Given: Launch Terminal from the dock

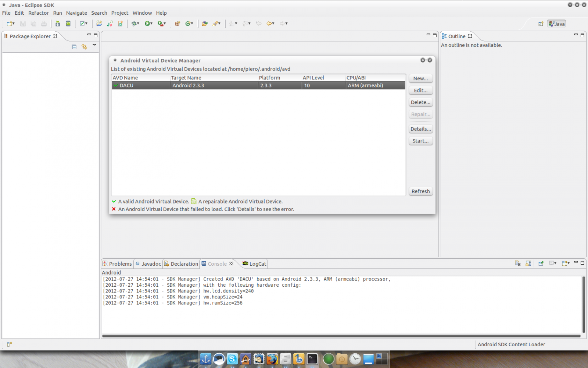Looking at the screenshot, I should click(312, 359).
